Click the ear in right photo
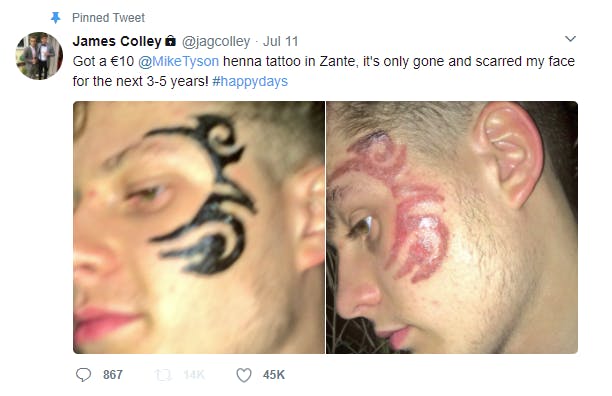The height and width of the screenshot is (396, 612). pyautogui.click(x=507, y=152)
